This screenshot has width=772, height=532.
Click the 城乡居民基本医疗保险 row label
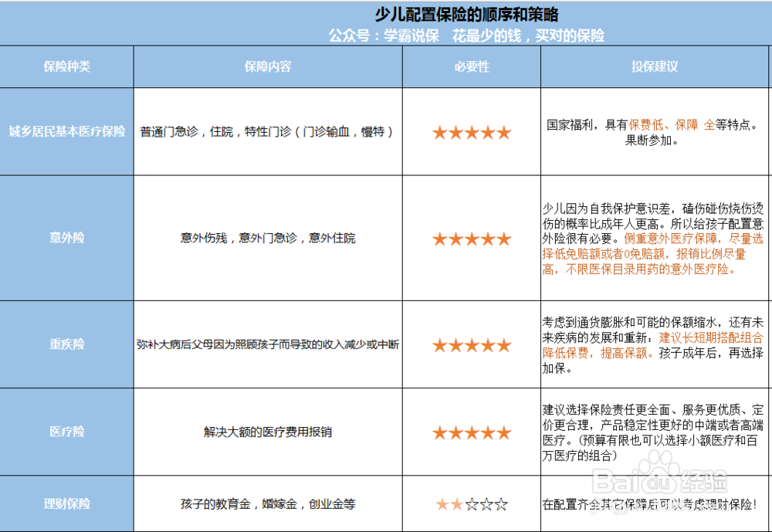click(67, 131)
